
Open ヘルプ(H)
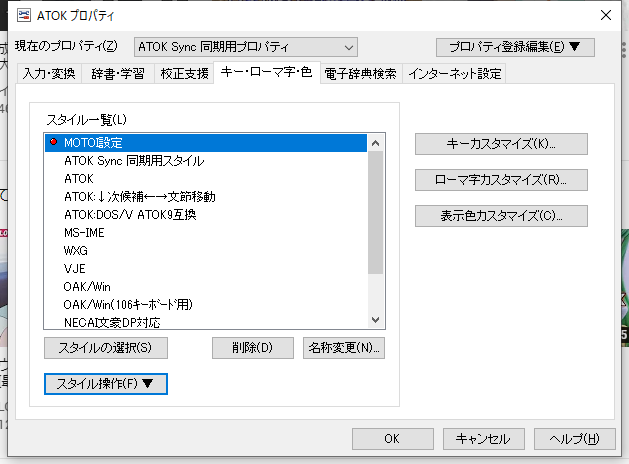pos(574,439)
